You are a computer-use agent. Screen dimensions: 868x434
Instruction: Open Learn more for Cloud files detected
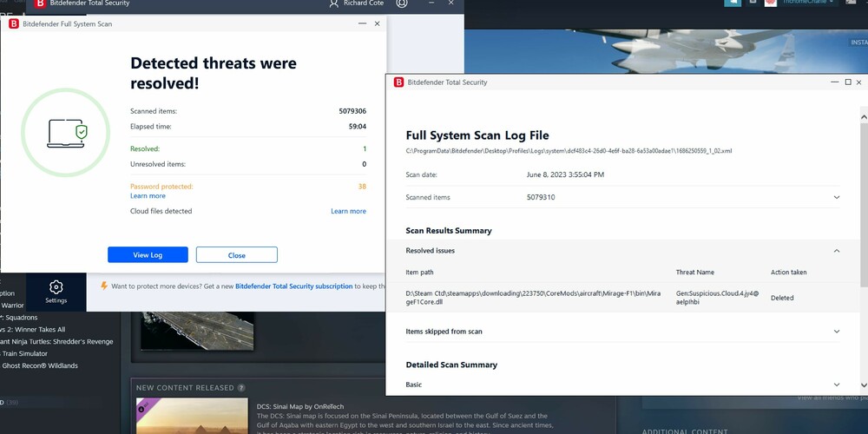tap(348, 211)
